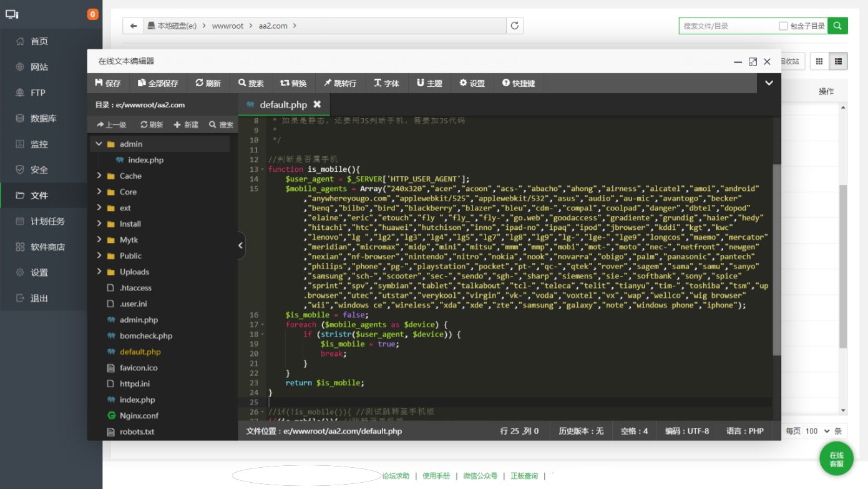
Task: Switch to the list view layout
Action: 838,61
